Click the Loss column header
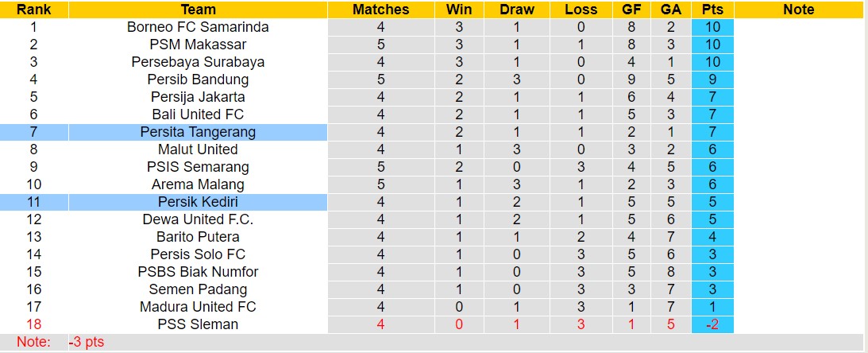Screen dimensions: 868x353 pos(581,10)
